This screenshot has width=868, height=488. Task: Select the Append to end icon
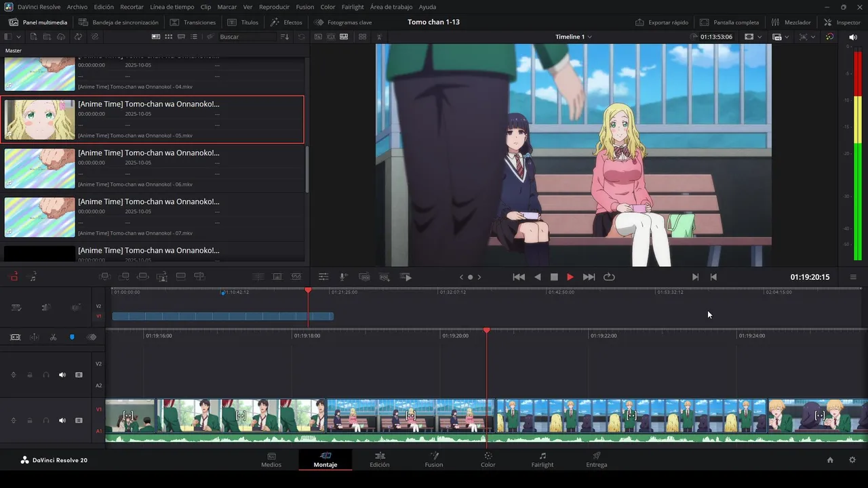pos(124,277)
